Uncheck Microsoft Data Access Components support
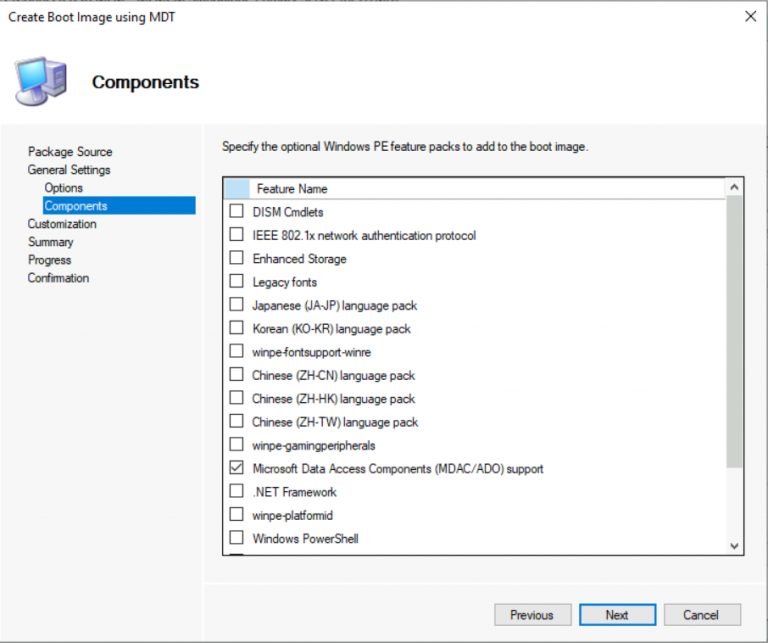768x643 pixels. (x=237, y=468)
